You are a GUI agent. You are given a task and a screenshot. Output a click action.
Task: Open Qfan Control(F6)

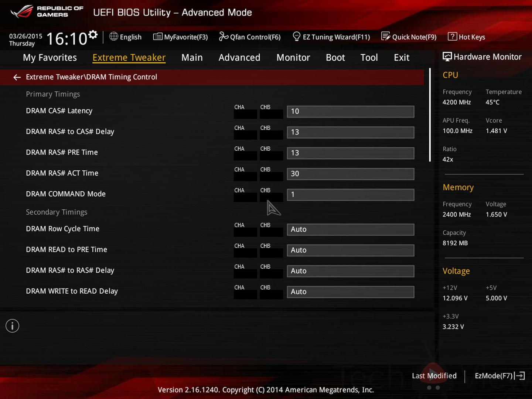250,37
